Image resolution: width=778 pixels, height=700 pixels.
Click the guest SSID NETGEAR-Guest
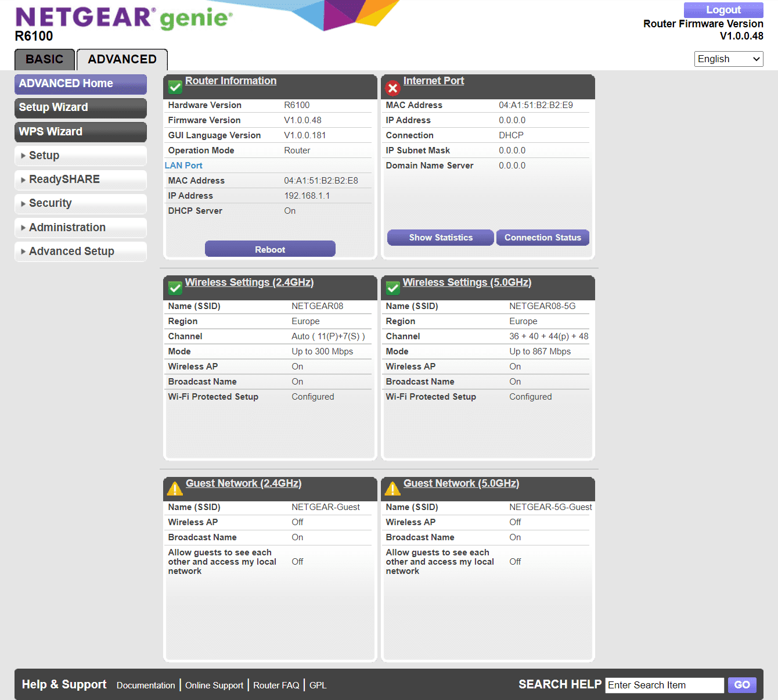click(x=326, y=507)
